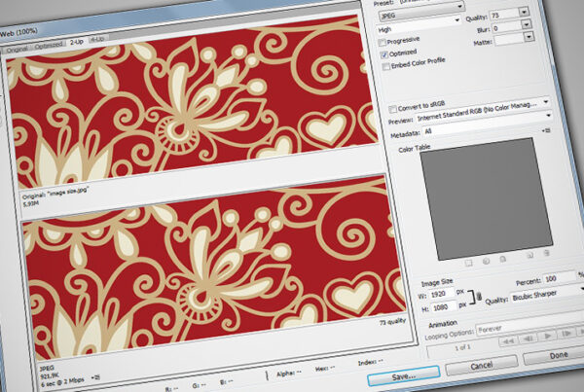Image resolution: width=584 pixels, height=392 pixels.
Task: Click the Matte color swatch
Action: (508, 40)
